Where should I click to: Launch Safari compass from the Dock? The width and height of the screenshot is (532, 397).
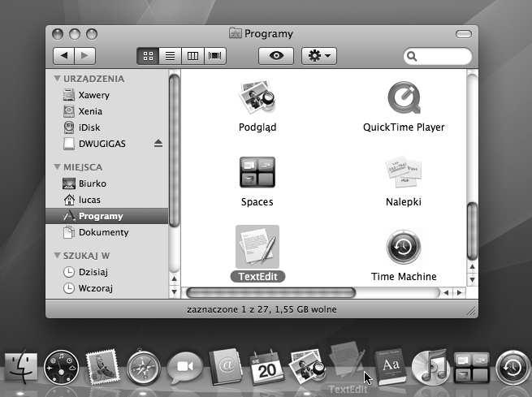pyautogui.click(x=143, y=368)
